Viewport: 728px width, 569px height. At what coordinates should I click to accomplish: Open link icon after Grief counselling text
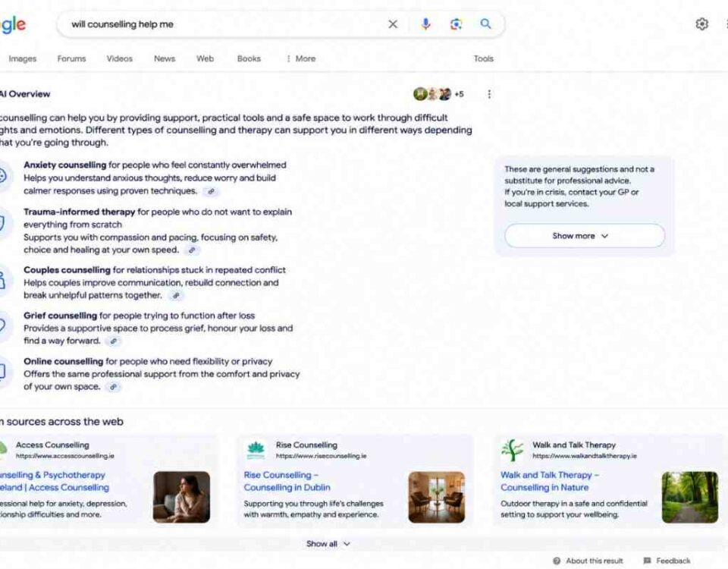(113, 341)
